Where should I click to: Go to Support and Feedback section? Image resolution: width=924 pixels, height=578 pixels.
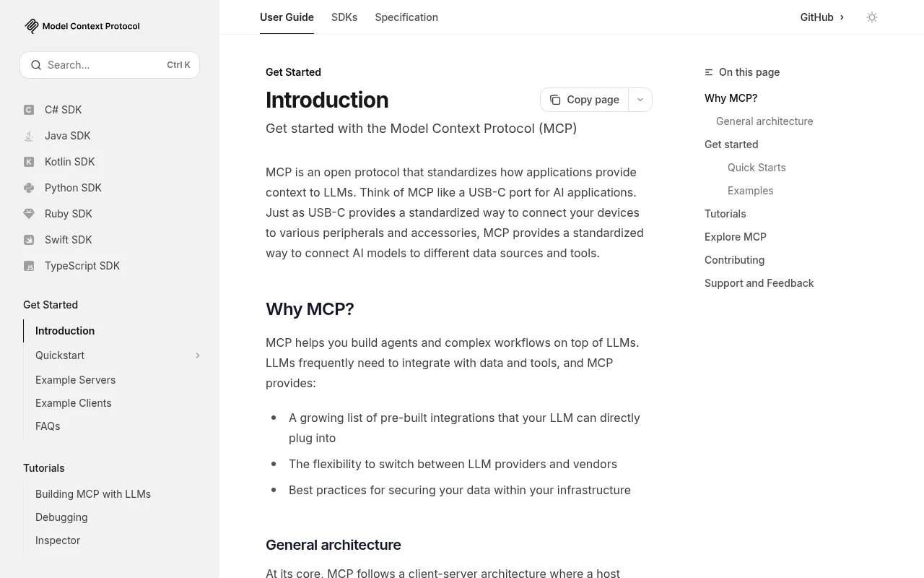(759, 283)
